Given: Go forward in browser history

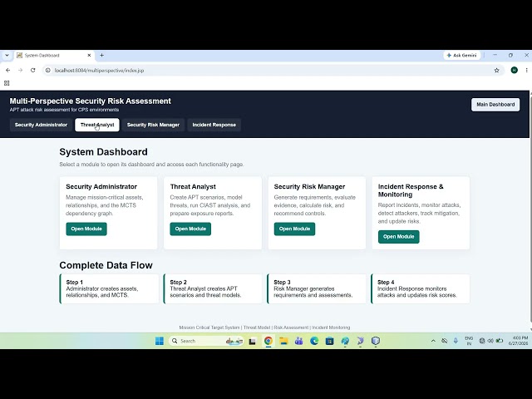Looking at the screenshot, I should [20, 70].
